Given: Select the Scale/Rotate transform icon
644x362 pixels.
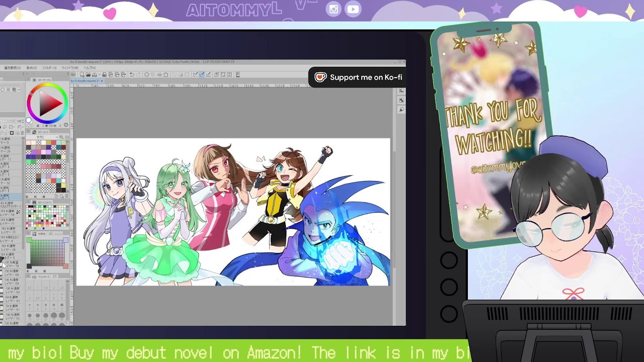Looking at the screenshot, I should point(166,74).
